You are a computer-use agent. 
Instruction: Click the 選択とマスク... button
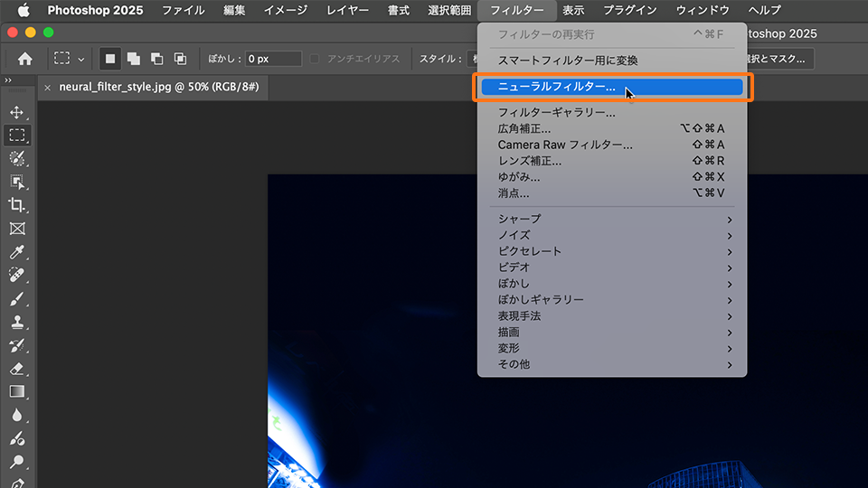pyautogui.click(x=779, y=59)
